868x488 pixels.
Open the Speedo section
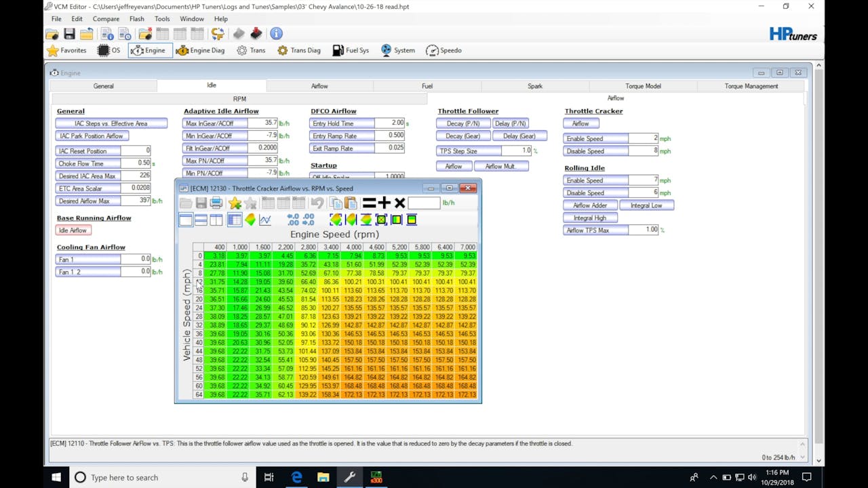(443, 50)
